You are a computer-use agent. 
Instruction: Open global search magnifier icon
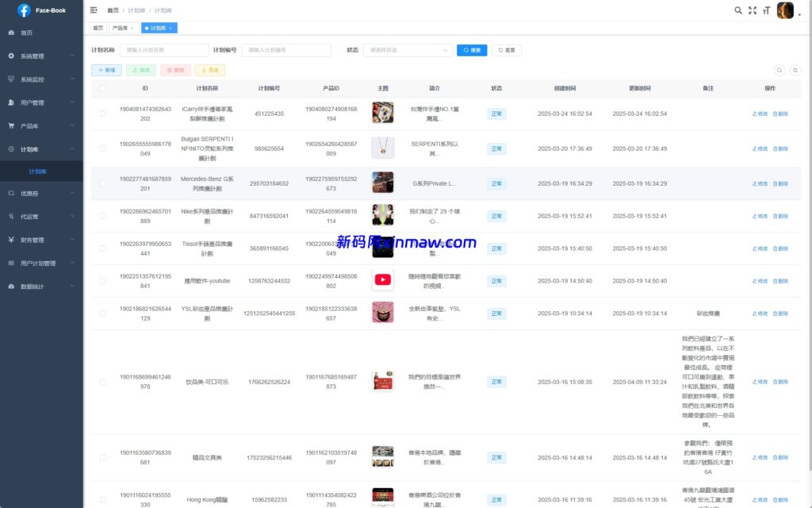pos(737,10)
